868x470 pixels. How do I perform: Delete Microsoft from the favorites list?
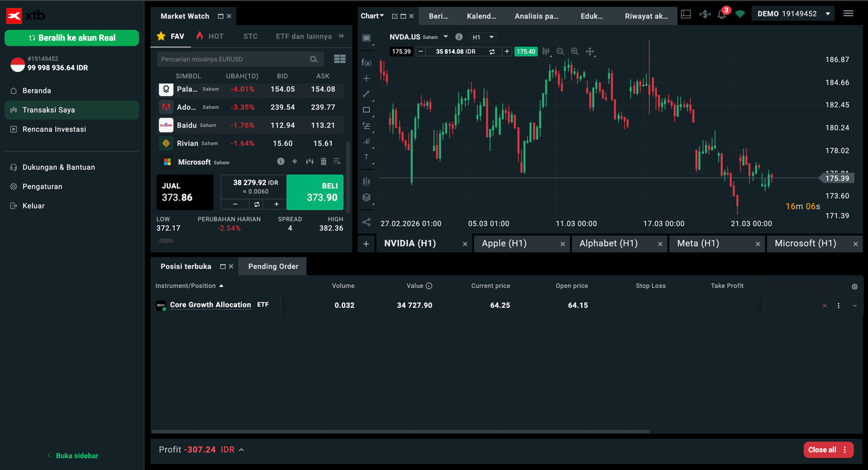pos(324,161)
